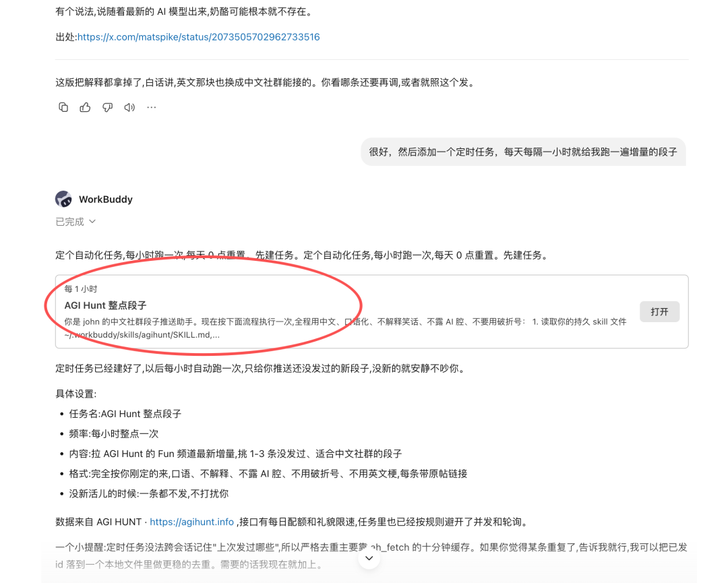Click the 每 1 小时 schedule label
This screenshot has width=728, height=583.
pyautogui.click(x=81, y=289)
